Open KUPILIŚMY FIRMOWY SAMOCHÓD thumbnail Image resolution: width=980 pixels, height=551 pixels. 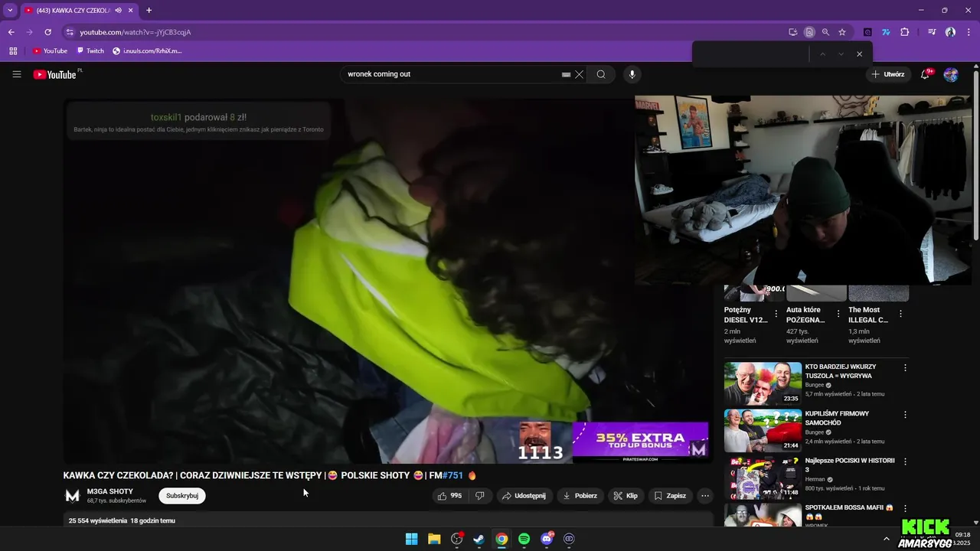click(763, 430)
